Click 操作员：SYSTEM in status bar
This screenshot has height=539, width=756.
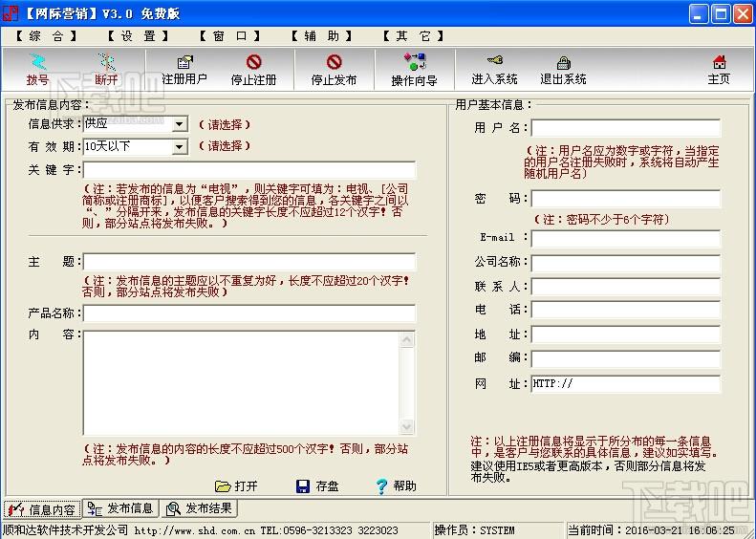[474, 530]
